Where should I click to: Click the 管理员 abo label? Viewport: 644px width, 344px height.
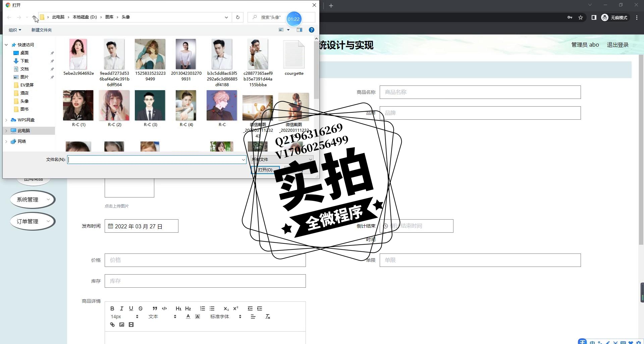pyautogui.click(x=585, y=45)
